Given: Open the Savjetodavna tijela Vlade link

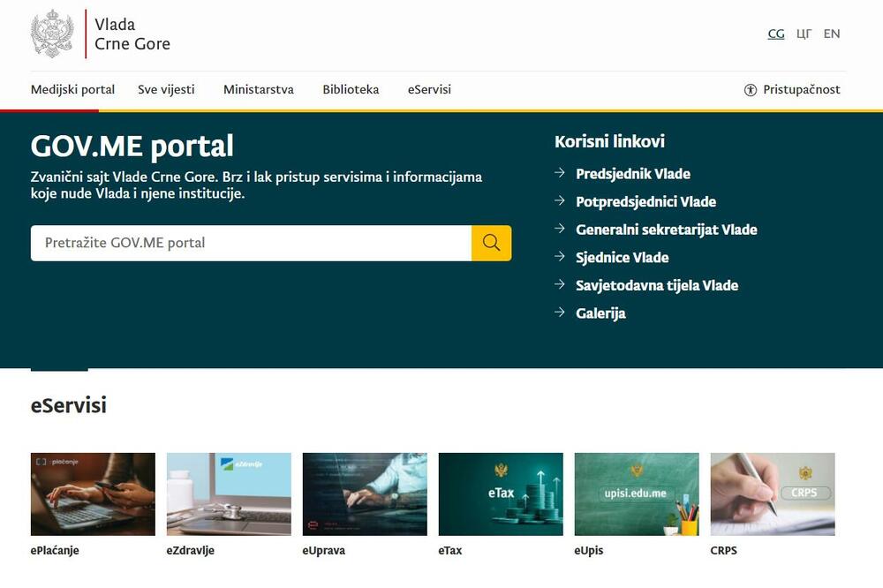Looking at the screenshot, I should tap(657, 284).
